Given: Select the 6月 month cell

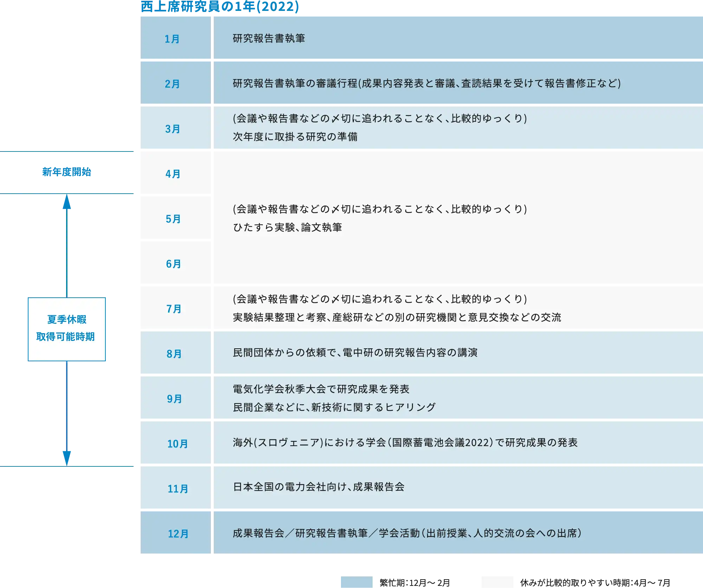Looking at the screenshot, I should [x=176, y=263].
